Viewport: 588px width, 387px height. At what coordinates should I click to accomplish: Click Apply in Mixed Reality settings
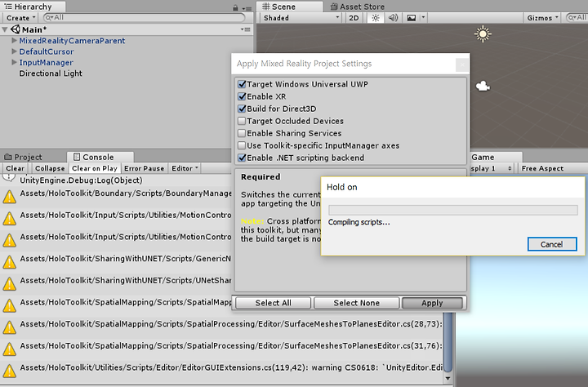tap(432, 303)
